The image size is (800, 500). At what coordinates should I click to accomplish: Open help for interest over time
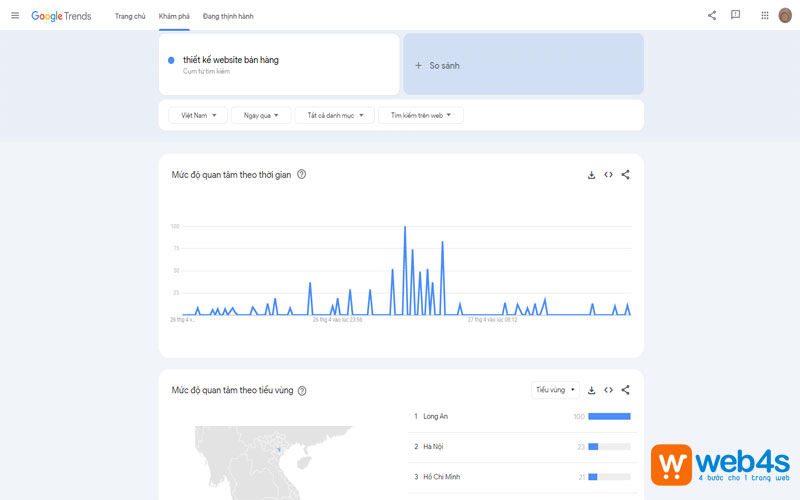coord(302,175)
